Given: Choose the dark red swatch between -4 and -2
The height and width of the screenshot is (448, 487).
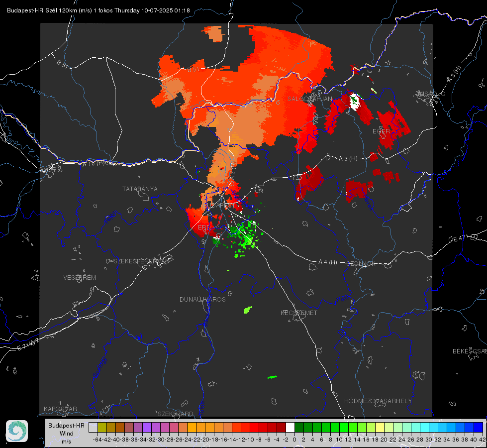Looking at the screenshot, I should pyautogui.click(x=282, y=427).
